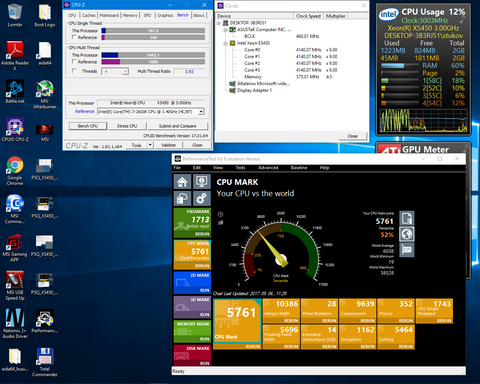Click the Bench CPU button

point(88,126)
